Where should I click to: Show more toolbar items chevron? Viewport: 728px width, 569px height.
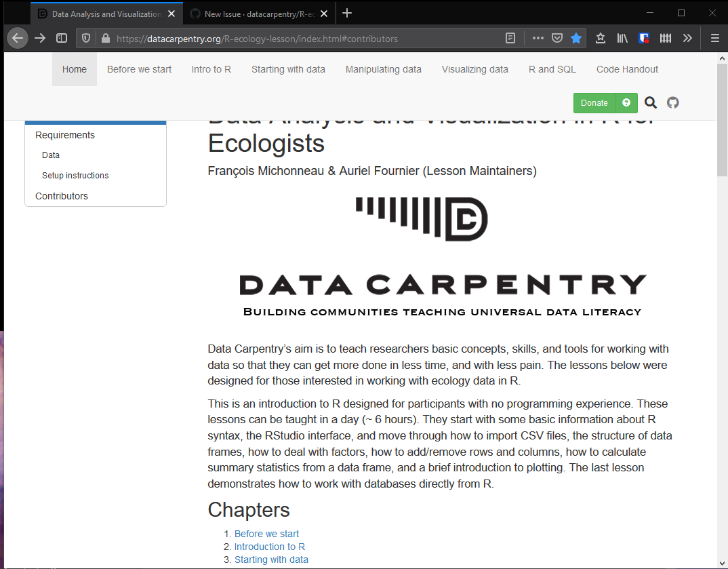pos(687,39)
